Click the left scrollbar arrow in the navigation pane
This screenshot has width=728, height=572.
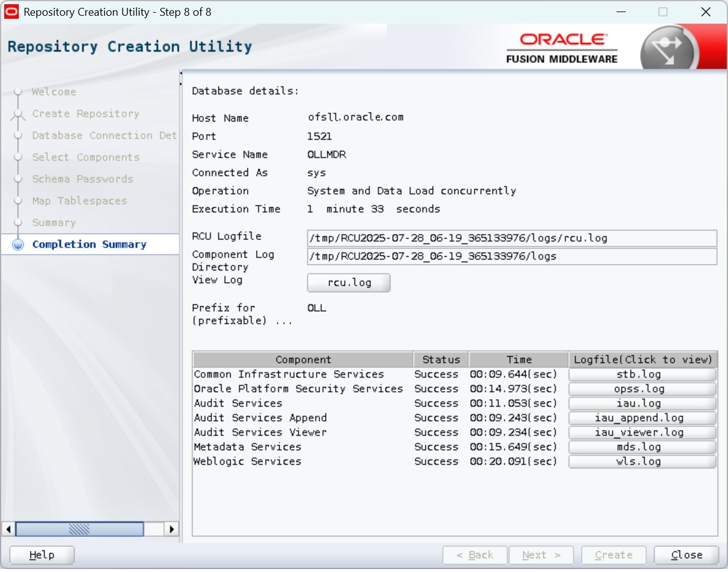(8, 529)
